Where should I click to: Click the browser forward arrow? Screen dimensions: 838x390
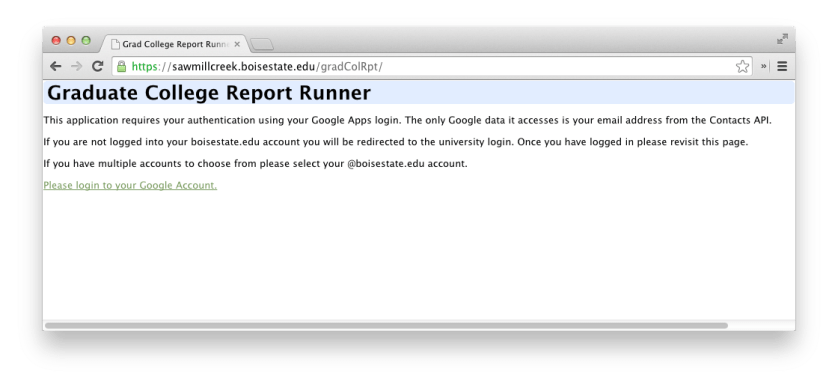pos(76,66)
